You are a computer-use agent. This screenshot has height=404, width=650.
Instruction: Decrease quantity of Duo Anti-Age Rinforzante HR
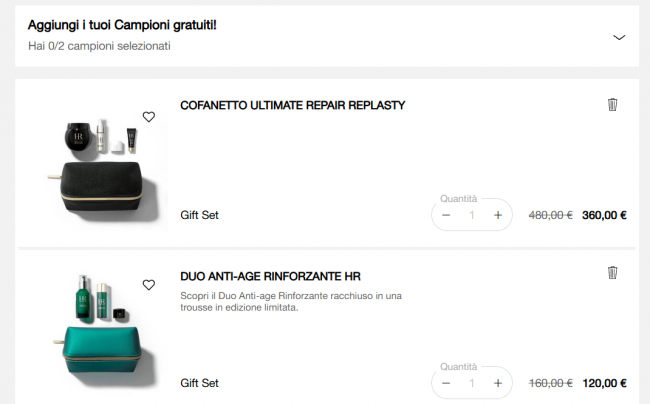coord(446,383)
